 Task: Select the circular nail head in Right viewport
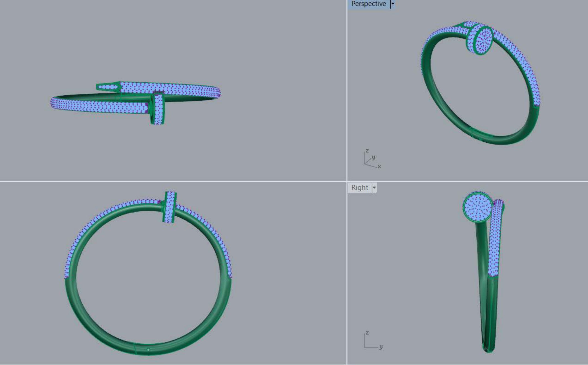(x=477, y=207)
